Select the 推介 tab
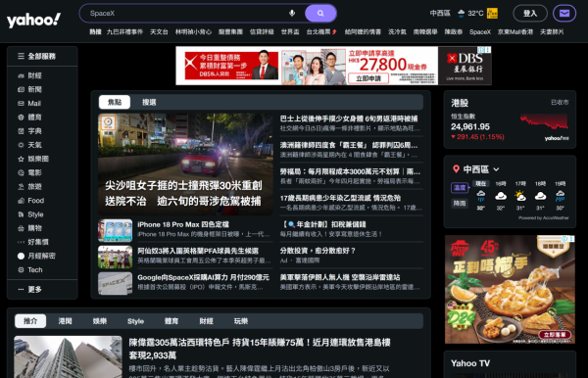 pyautogui.click(x=30, y=321)
